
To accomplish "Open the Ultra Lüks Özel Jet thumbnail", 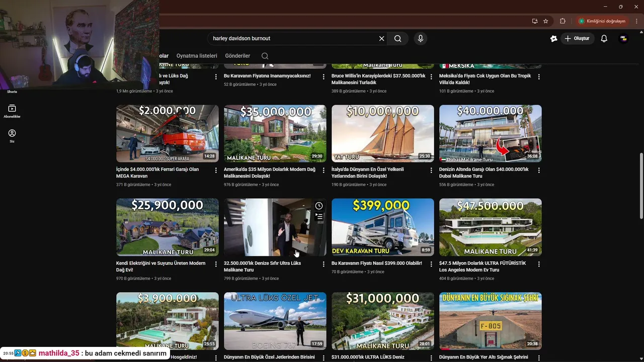I will click(x=275, y=321).
